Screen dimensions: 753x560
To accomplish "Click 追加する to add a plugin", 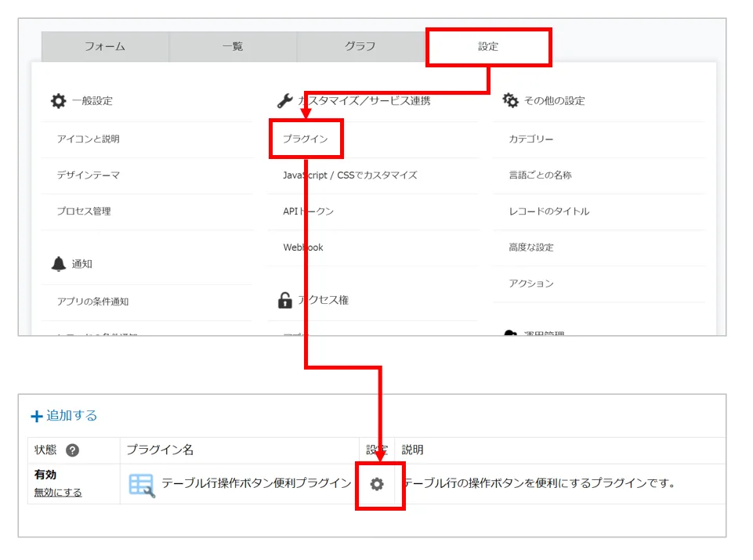I will [64, 416].
